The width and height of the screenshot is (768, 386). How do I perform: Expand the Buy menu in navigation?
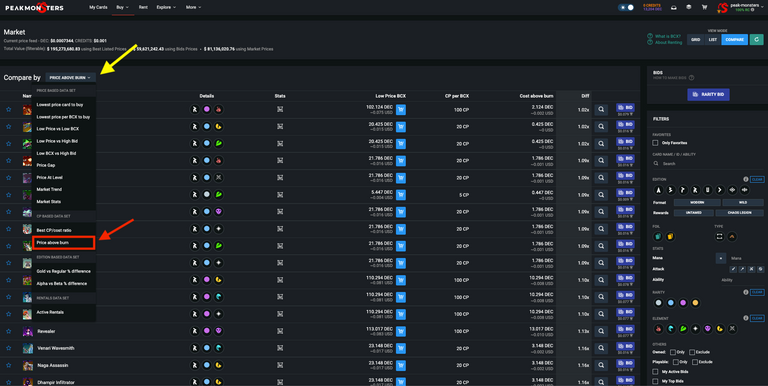122,7
